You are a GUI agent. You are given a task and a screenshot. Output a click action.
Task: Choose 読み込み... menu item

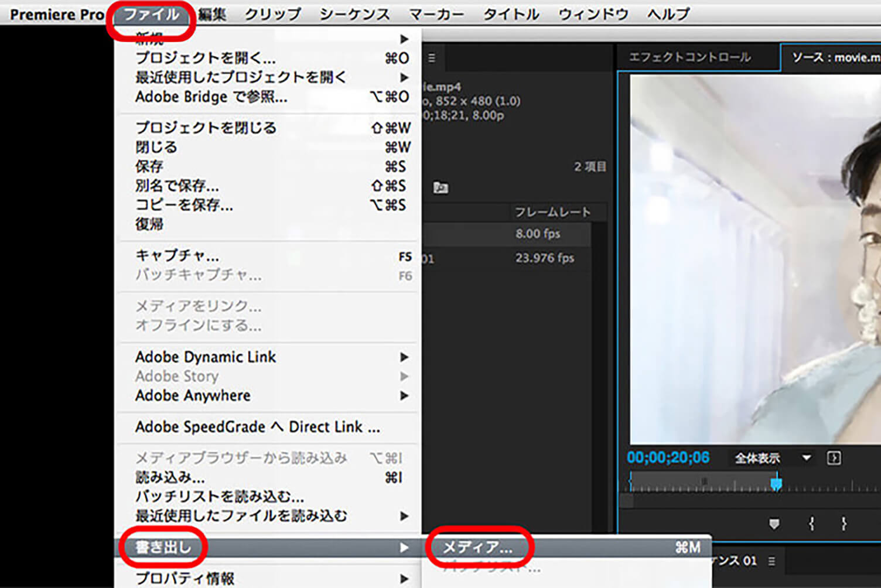tap(268, 477)
